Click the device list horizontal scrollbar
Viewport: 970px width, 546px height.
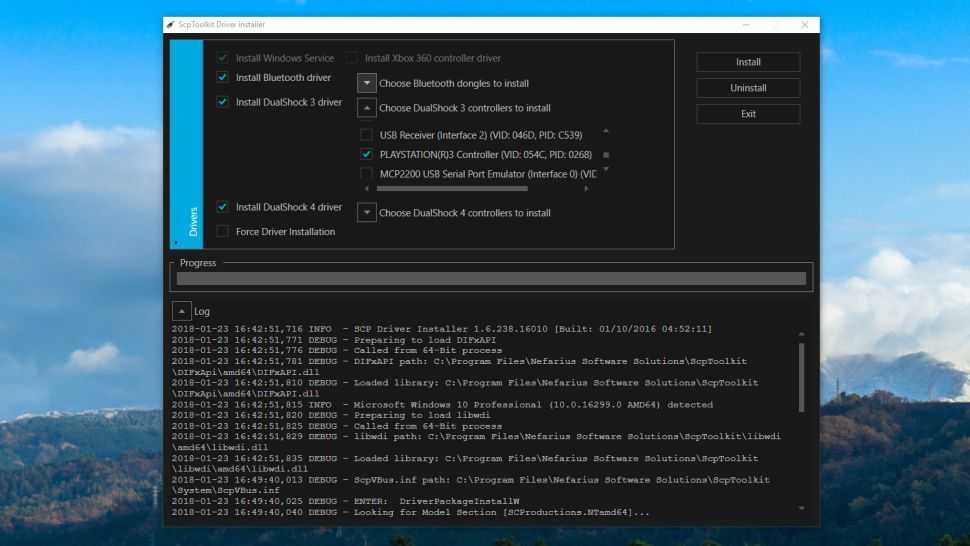click(451, 188)
